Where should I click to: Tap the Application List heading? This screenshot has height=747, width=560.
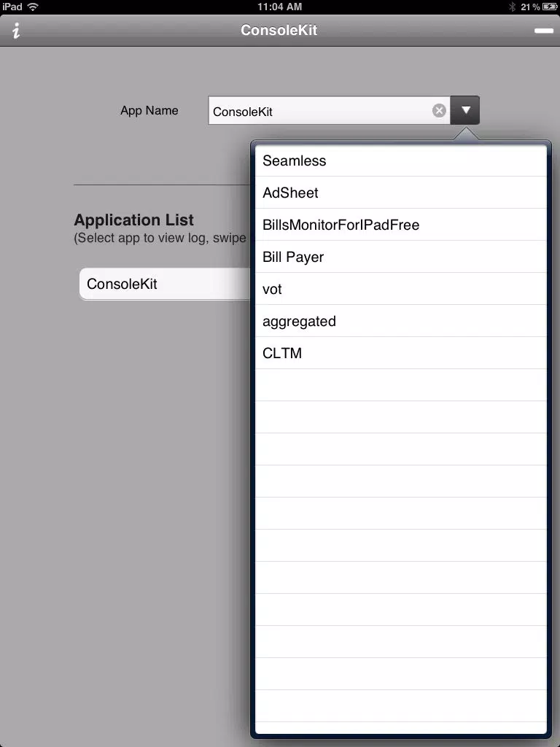(134, 220)
